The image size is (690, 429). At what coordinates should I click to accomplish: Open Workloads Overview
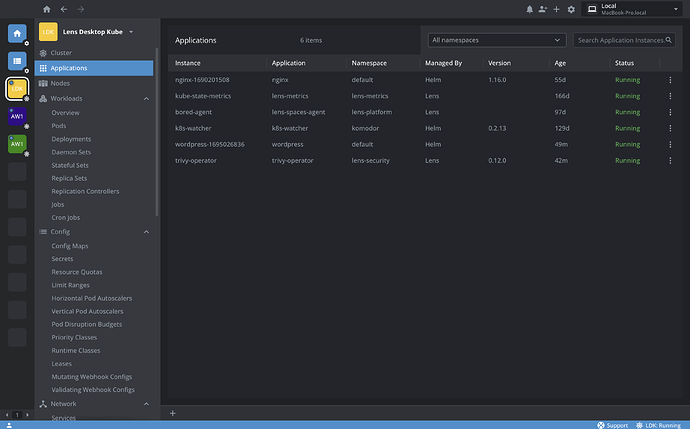pyautogui.click(x=66, y=113)
